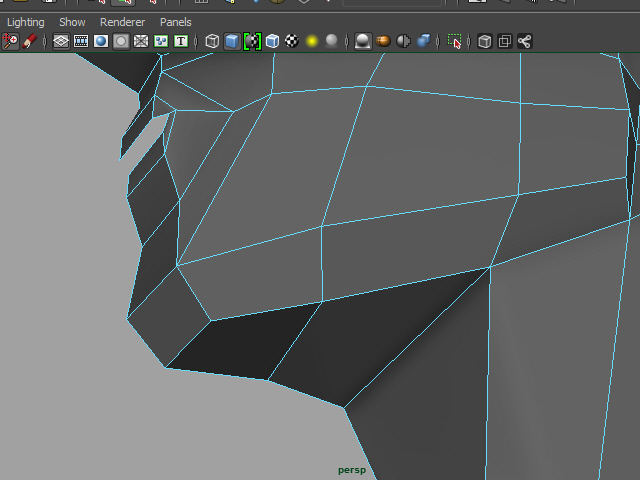
Task: Open the Show menu
Action: coord(72,22)
